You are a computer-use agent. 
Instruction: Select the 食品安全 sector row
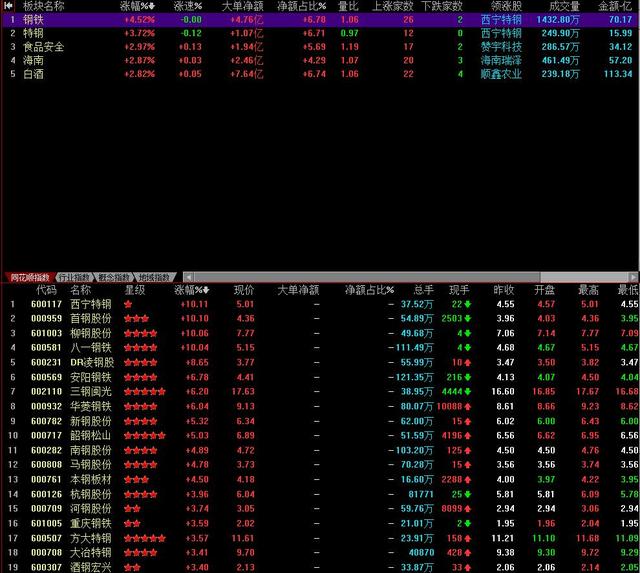44,46
